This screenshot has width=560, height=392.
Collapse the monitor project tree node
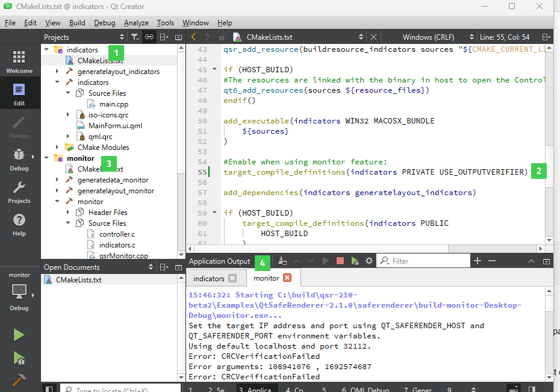[46, 158]
